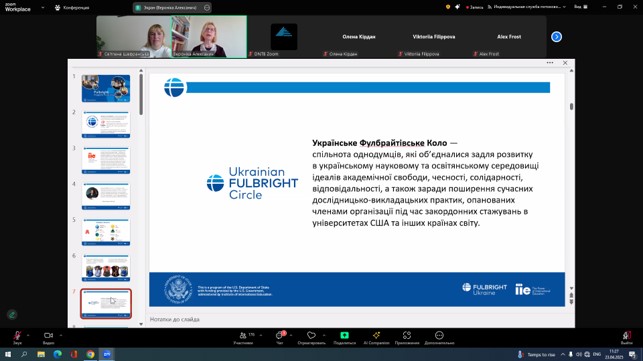643x361 pixels.
Task: Open the Apps button
Action: tap(407, 337)
